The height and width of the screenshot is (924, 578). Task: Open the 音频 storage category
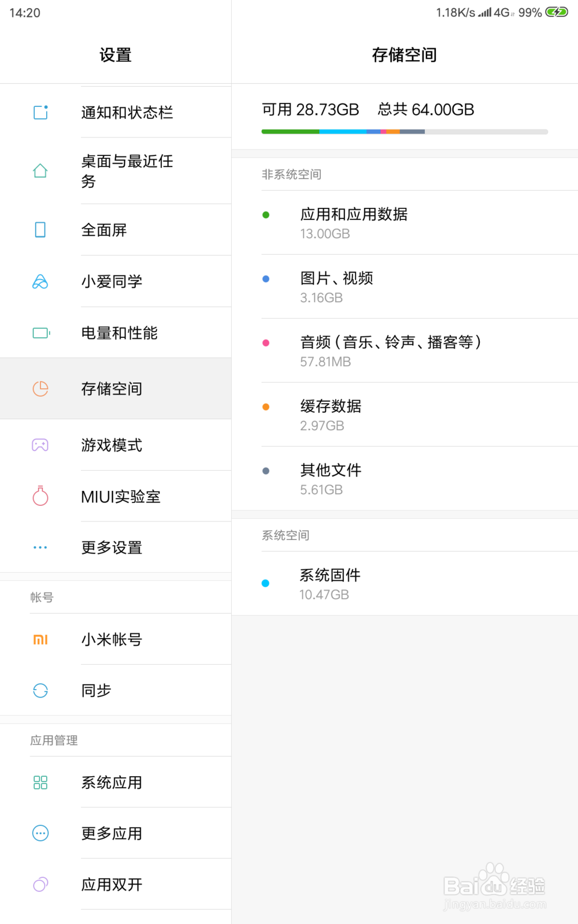click(x=390, y=351)
